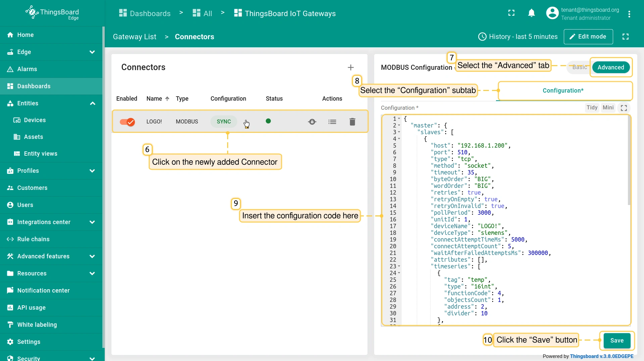Select the Advanced configuration mode
The width and height of the screenshot is (644, 361).
pyautogui.click(x=610, y=67)
